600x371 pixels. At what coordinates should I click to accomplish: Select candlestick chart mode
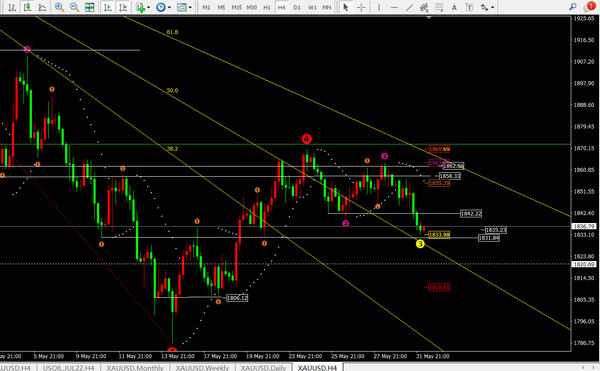tap(27, 7)
